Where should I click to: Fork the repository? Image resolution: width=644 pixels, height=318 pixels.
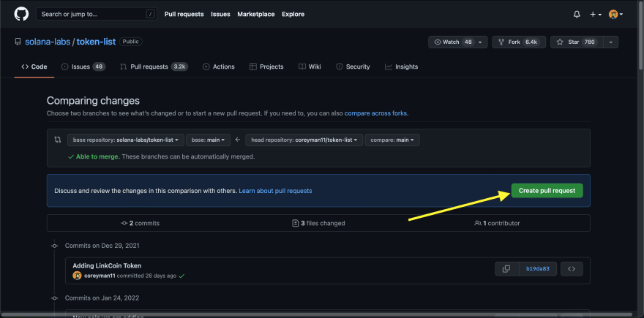click(519, 42)
